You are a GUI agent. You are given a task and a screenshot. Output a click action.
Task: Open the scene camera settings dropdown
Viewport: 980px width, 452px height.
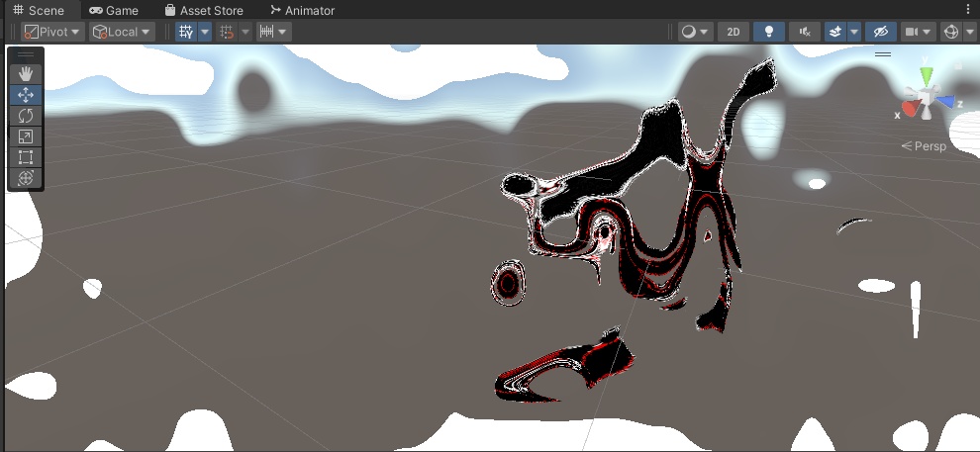918,32
